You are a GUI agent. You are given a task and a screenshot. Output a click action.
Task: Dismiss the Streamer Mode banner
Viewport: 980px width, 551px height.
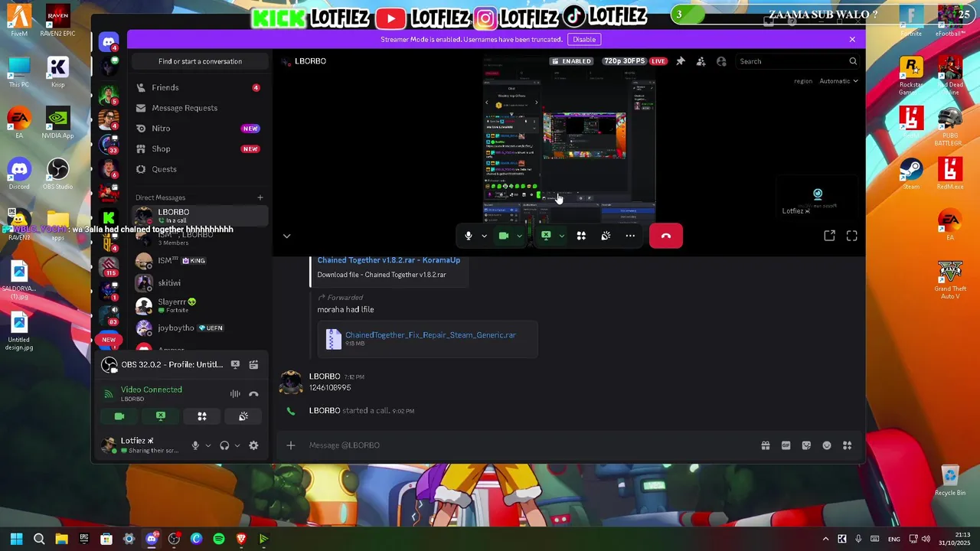click(x=852, y=39)
